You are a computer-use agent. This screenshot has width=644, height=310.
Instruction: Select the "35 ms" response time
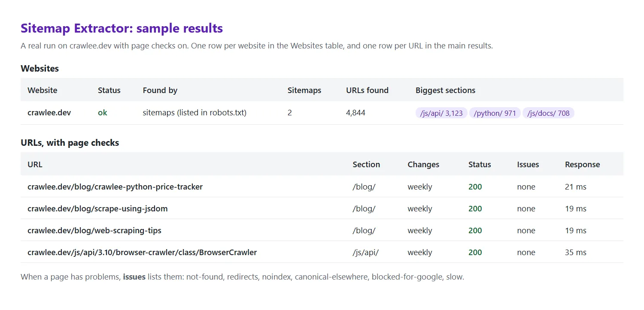(576, 253)
